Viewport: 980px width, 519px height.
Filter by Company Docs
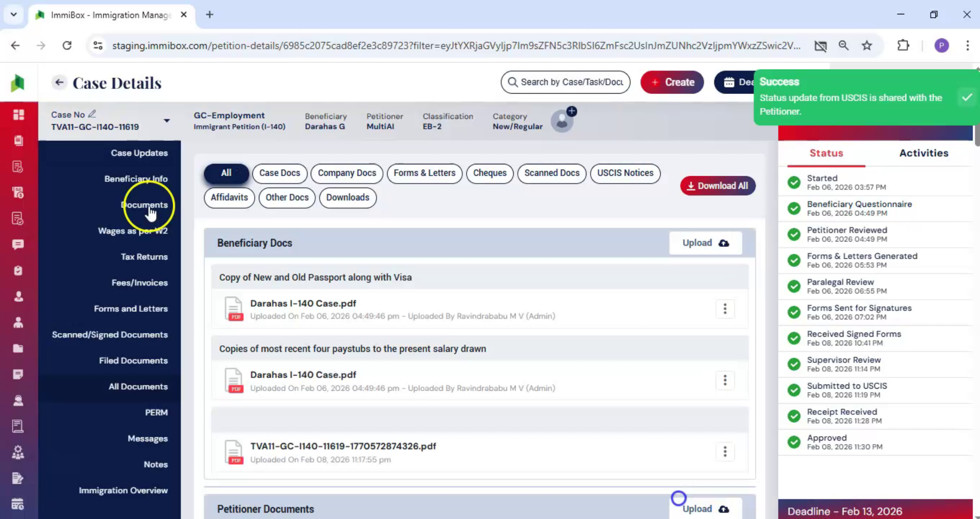(347, 173)
